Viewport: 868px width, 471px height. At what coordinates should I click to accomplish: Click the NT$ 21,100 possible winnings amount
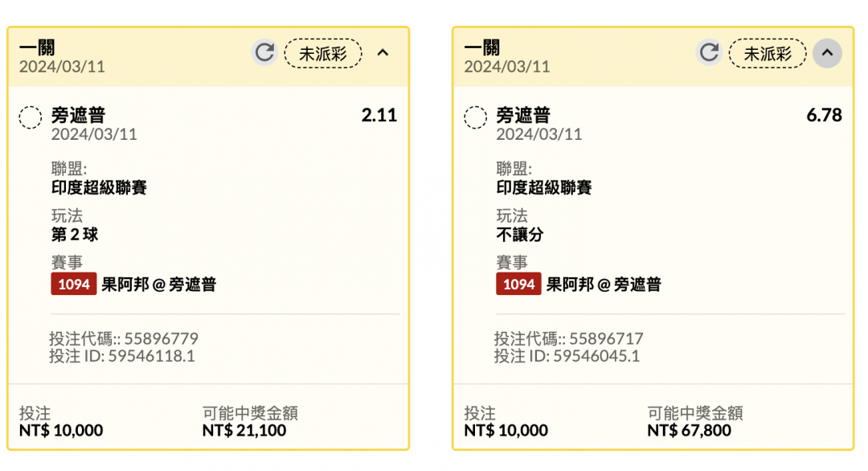click(x=244, y=431)
